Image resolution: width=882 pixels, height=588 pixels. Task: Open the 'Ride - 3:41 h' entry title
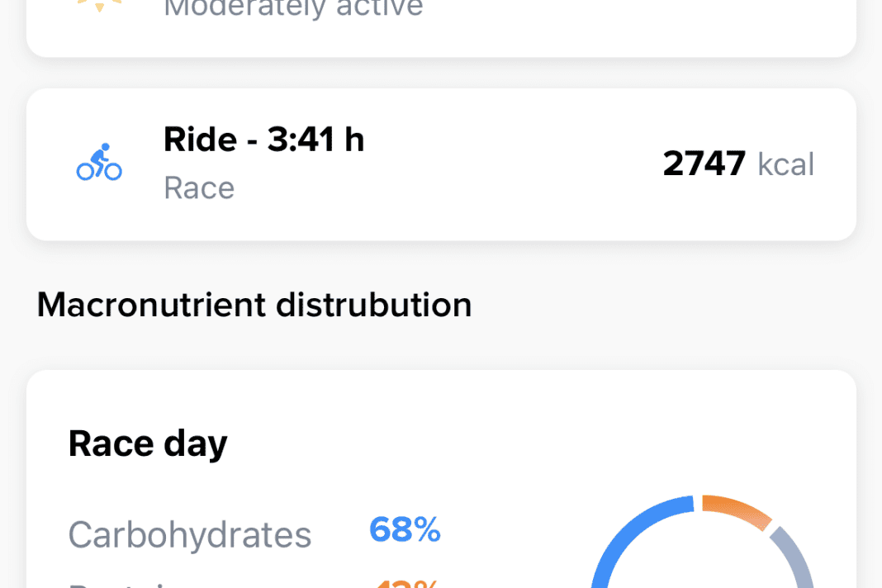263,139
